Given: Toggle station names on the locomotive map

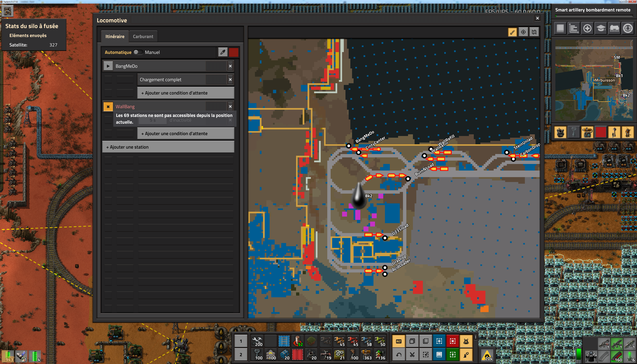Looking at the screenshot, I should coord(512,32).
